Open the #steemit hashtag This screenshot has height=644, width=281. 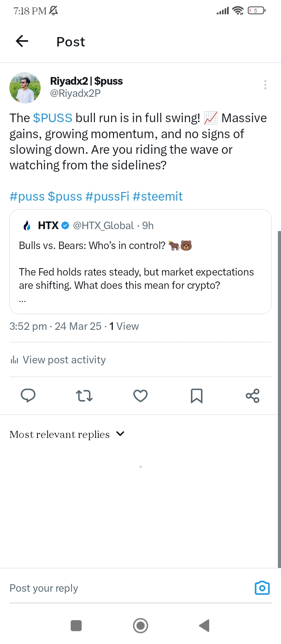tap(157, 196)
